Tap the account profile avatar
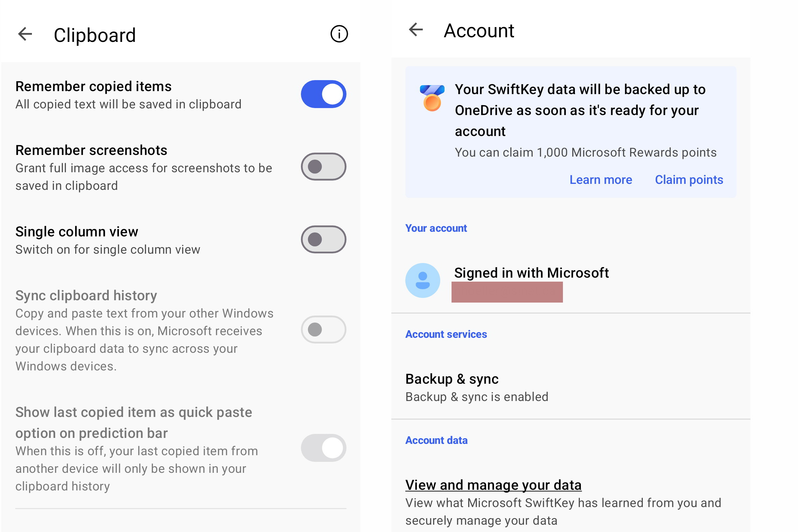 422,281
